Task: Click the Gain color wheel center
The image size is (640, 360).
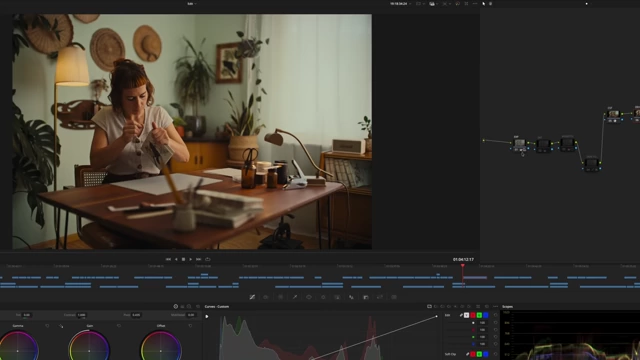Action: pyautogui.click(x=89, y=351)
